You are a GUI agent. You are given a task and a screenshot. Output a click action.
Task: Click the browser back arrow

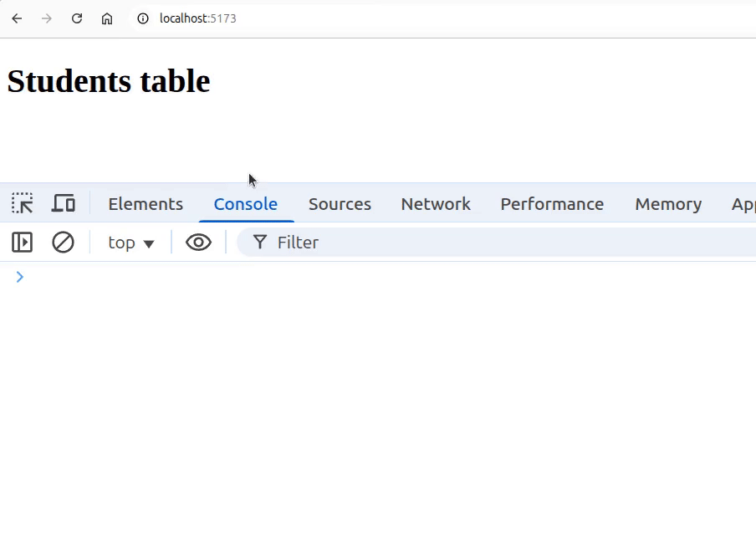(x=17, y=18)
